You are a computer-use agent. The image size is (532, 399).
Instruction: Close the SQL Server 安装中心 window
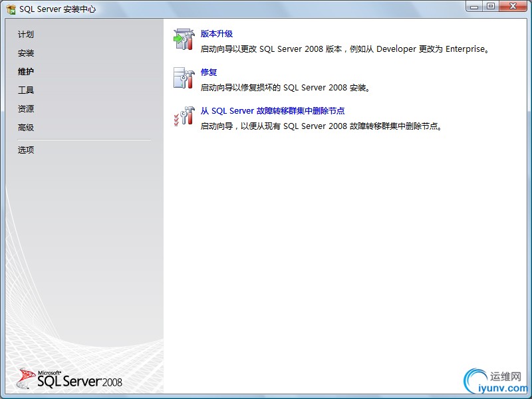pyautogui.click(x=513, y=7)
